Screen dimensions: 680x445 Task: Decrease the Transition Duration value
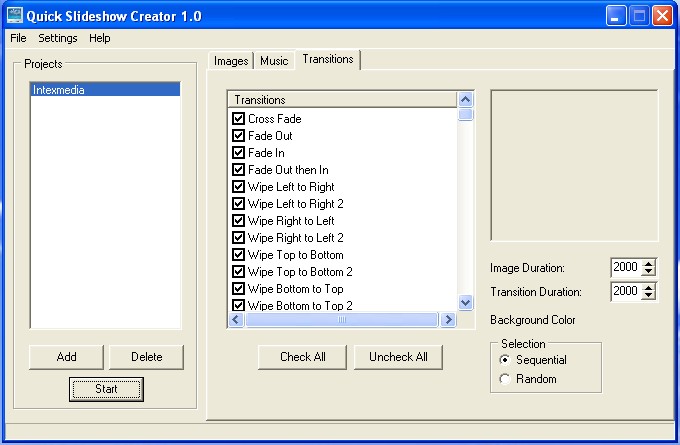(648, 295)
